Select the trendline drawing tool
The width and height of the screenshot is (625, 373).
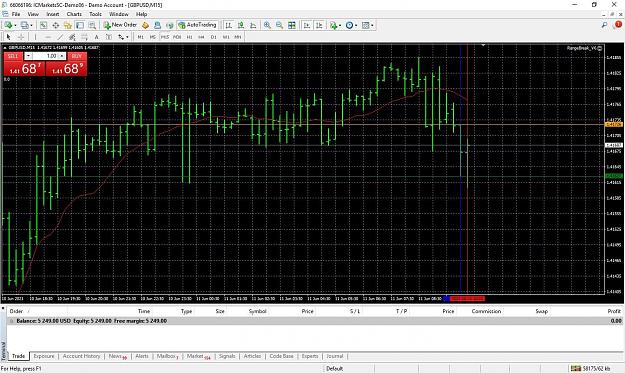point(60,37)
